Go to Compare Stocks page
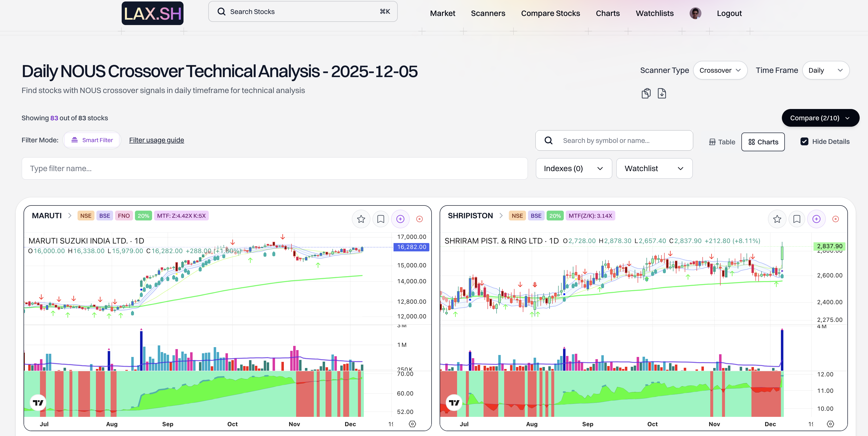868x436 pixels. coord(550,14)
